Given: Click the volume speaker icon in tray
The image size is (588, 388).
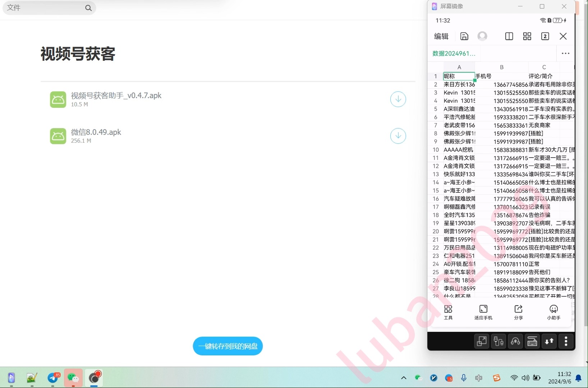Looking at the screenshot, I should click(525, 378).
